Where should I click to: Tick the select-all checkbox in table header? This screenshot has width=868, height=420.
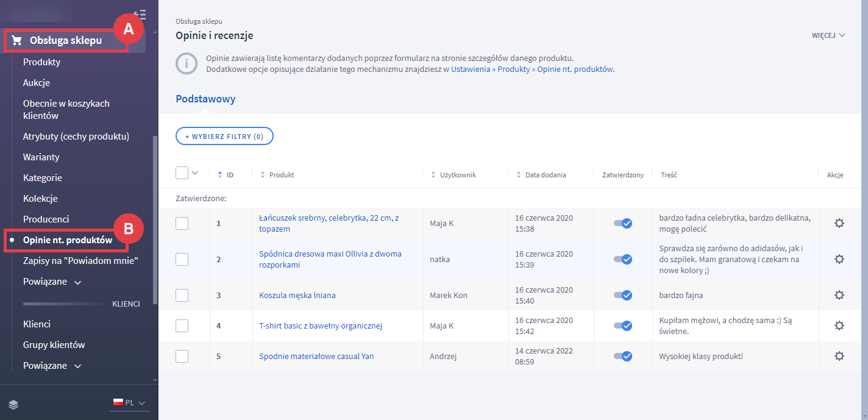pos(182,173)
